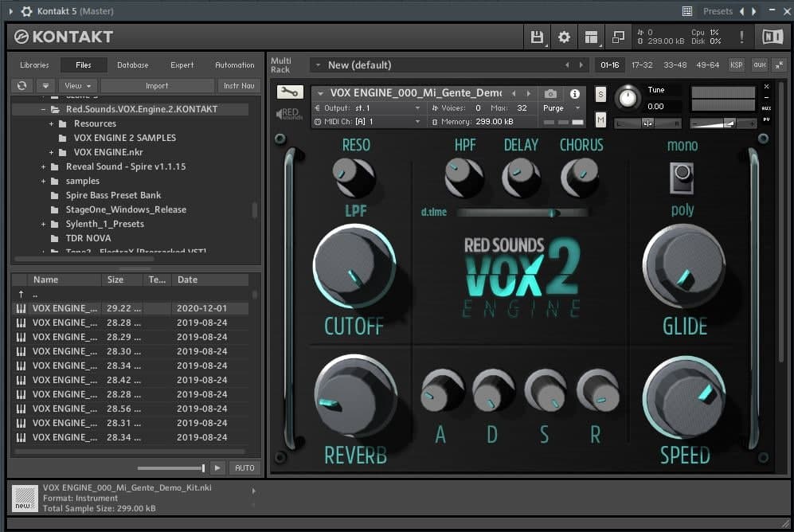
Task: Click the CUTOFF knob
Action: [x=354, y=266]
